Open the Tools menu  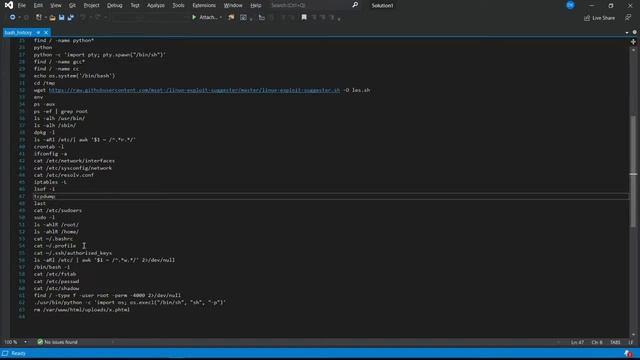(x=178, y=5)
